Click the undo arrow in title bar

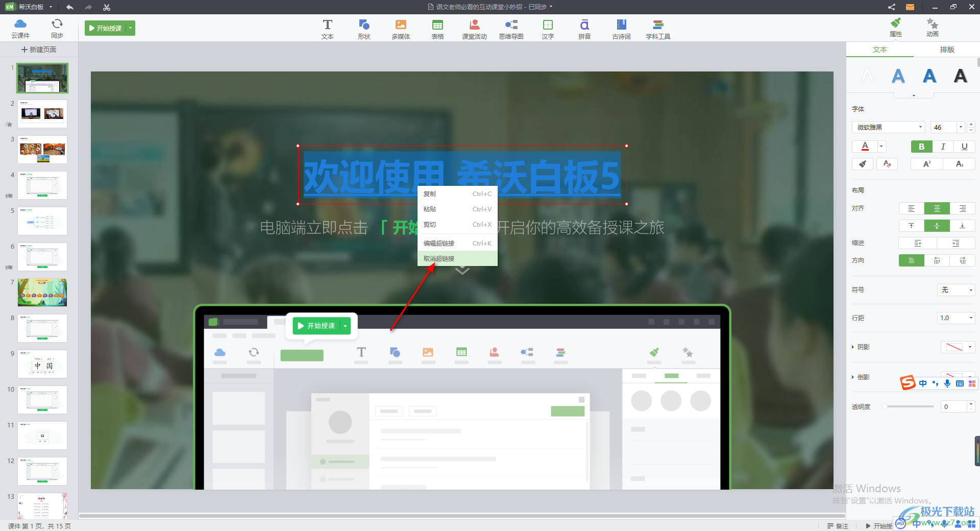coord(70,7)
